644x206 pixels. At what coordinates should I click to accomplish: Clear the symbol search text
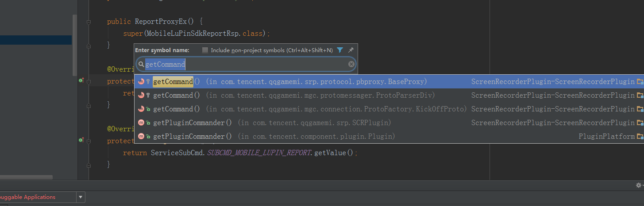[351, 65]
